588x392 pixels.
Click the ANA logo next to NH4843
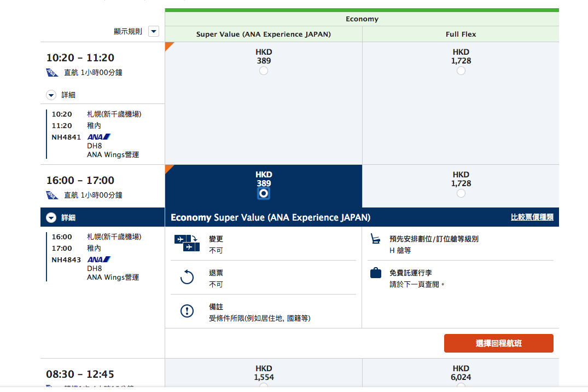coord(99,260)
